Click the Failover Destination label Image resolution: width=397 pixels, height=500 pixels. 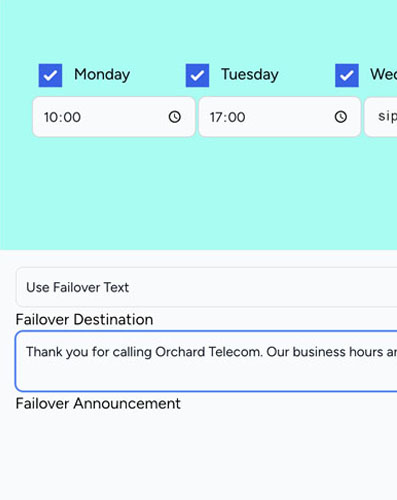point(84,320)
